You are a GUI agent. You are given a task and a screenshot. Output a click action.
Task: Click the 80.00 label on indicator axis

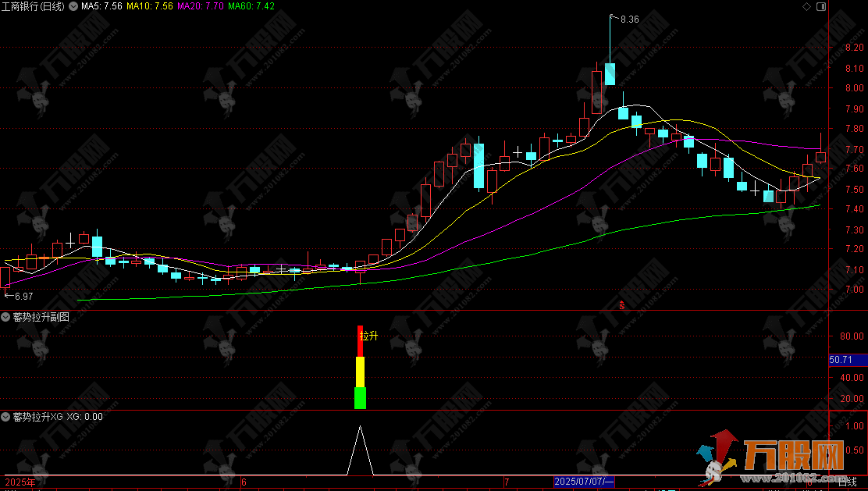point(852,336)
